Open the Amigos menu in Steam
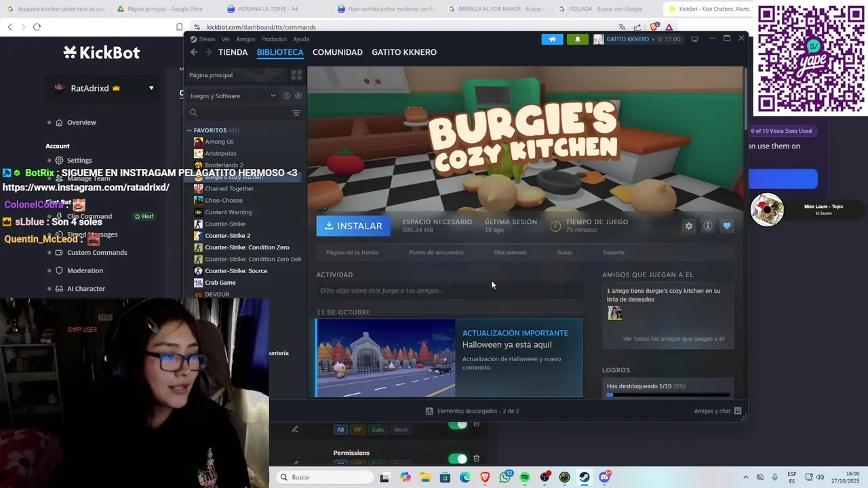Screen dimensions: 868x488 point(245,39)
